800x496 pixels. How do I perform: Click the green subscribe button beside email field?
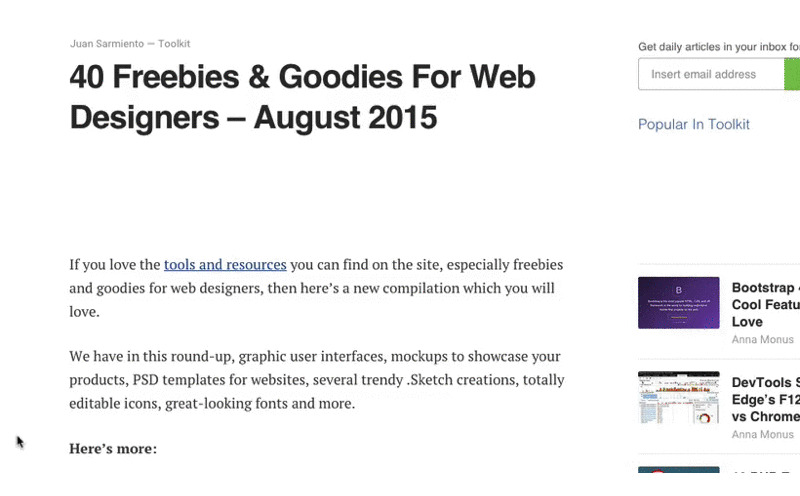(792, 74)
